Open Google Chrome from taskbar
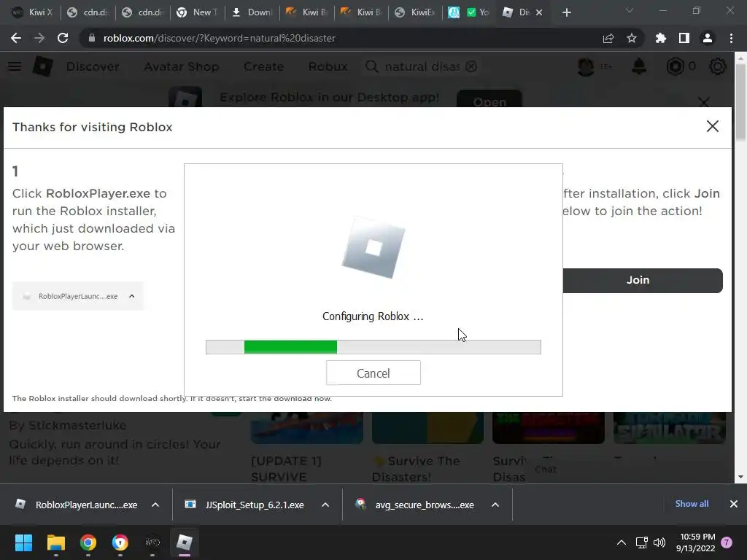This screenshot has height=560, width=747. click(88, 542)
